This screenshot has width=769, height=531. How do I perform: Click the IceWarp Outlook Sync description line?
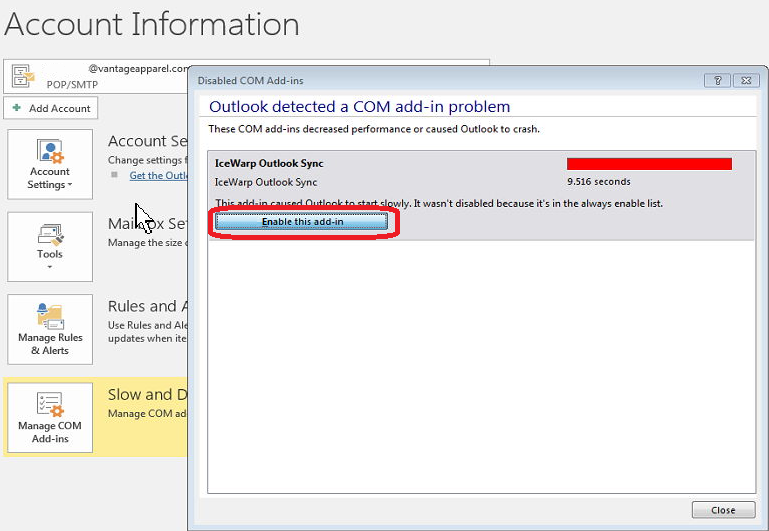tap(266, 182)
